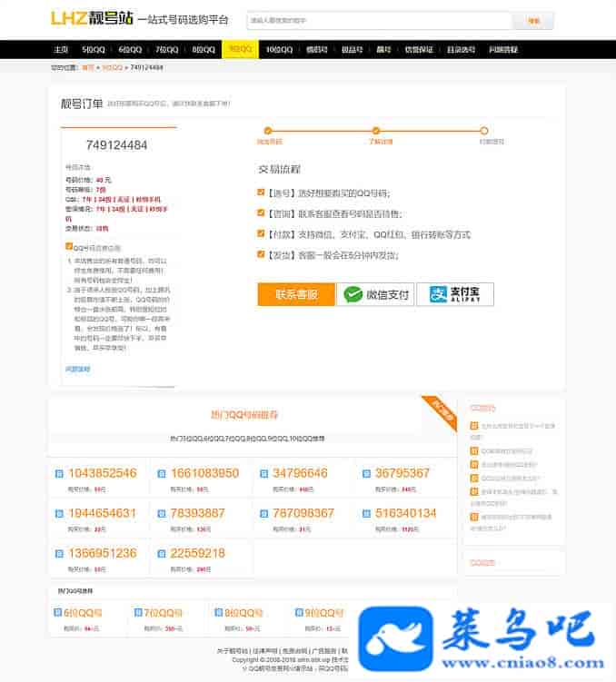
Task: Open the 5位QQ nav item
Action: coord(94,50)
